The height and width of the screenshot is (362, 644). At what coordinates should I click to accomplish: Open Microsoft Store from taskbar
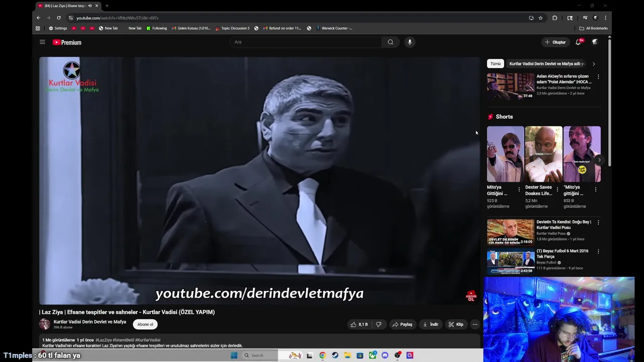360,355
